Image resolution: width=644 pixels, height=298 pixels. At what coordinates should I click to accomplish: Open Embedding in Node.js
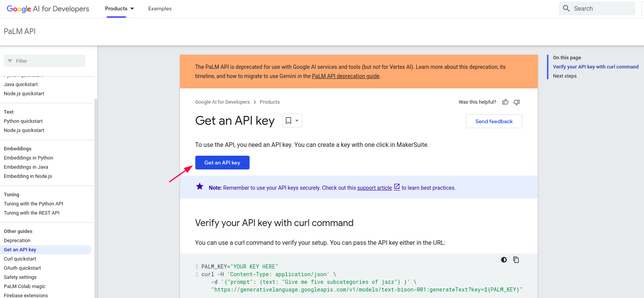(28, 176)
